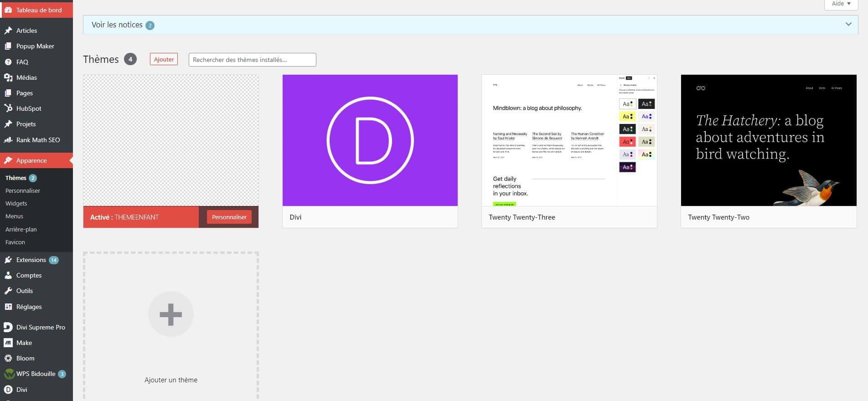Image resolution: width=868 pixels, height=401 pixels.
Task: Select the THEMEENFANT theme thumbnail
Action: pyautogui.click(x=171, y=140)
